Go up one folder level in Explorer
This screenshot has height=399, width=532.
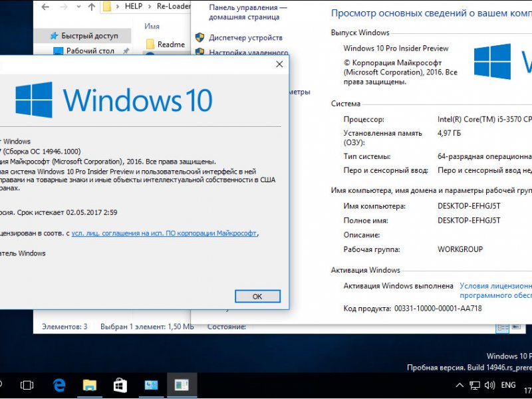click(x=92, y=7)
